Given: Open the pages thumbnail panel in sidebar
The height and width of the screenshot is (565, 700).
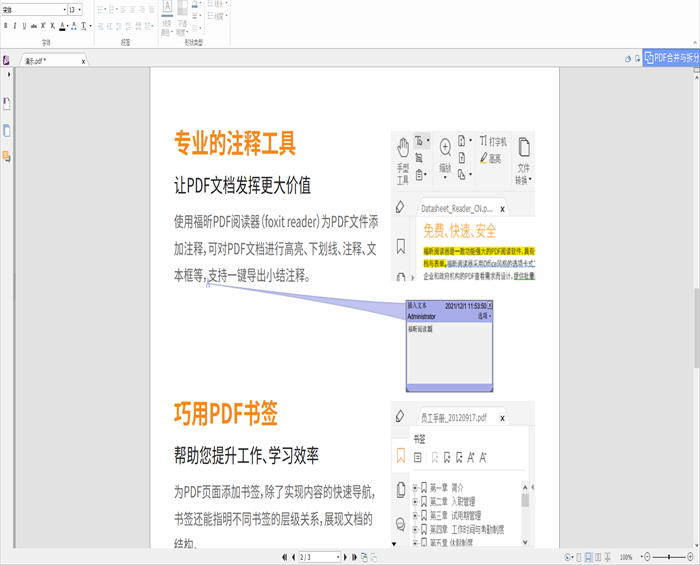Looking at the screenshot, I should click(x=7, y=130).
